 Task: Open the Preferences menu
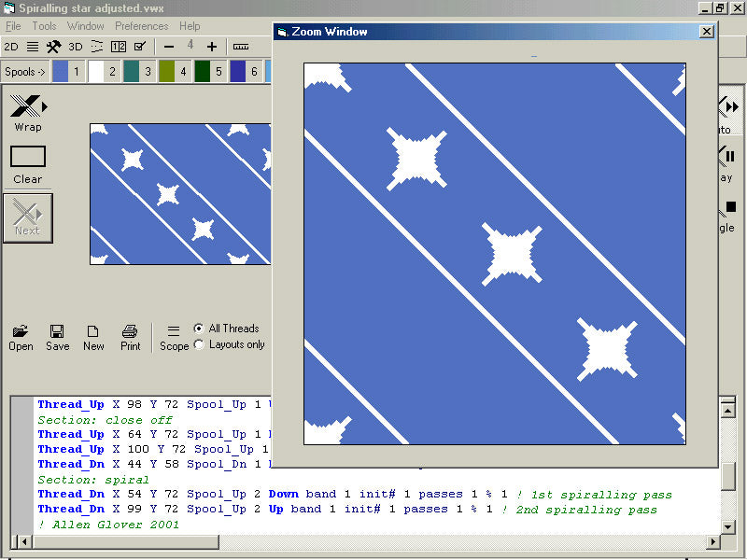tap(142, 26)
